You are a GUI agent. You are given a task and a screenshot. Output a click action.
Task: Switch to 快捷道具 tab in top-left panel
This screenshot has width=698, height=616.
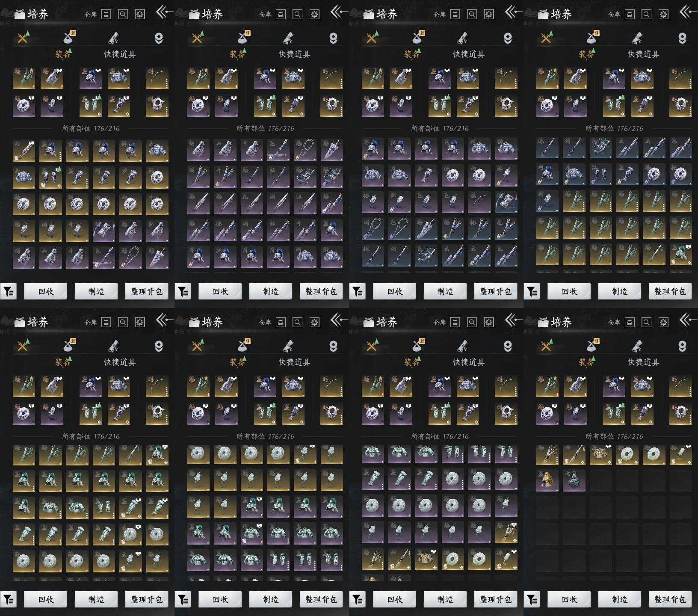pyautogui.click(x=120, y=54)
